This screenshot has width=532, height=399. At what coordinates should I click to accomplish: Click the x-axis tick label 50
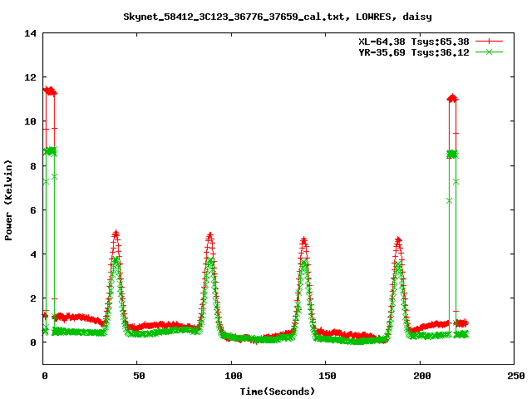click(139, 376)
